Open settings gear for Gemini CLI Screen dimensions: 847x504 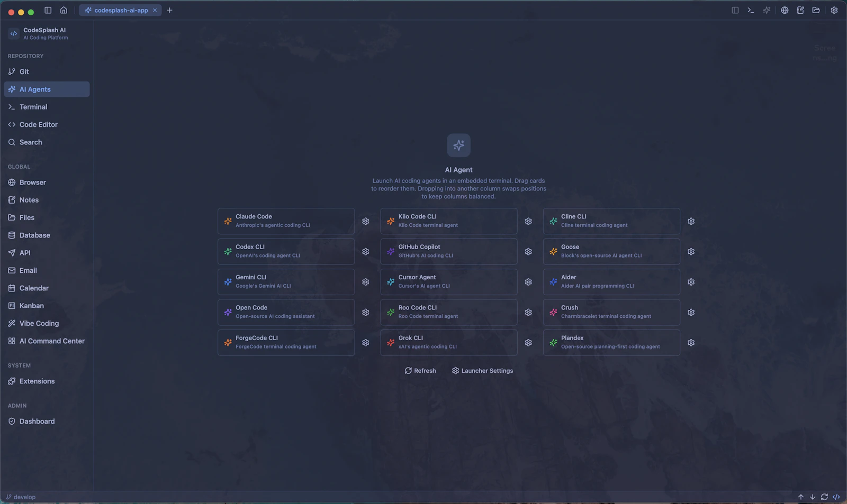366,282
